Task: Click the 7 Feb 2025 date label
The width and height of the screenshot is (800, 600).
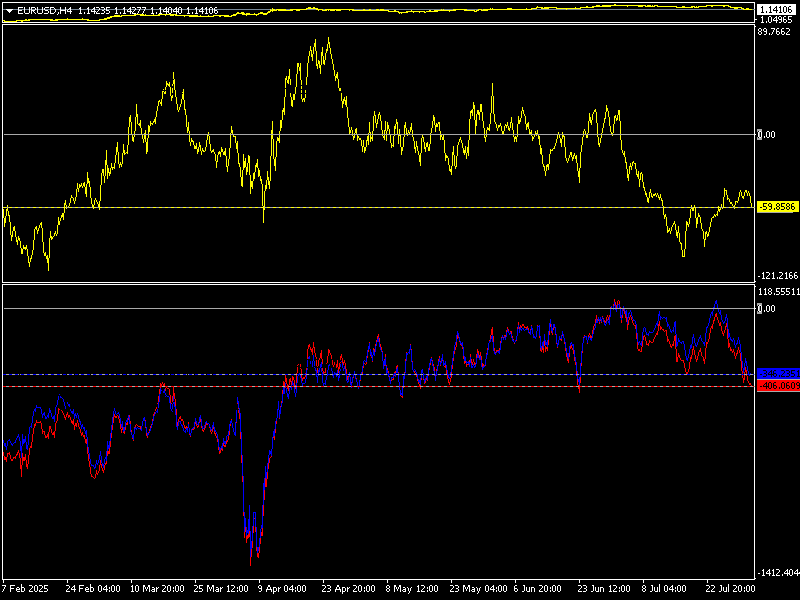Action: click(x=26, y=589)
